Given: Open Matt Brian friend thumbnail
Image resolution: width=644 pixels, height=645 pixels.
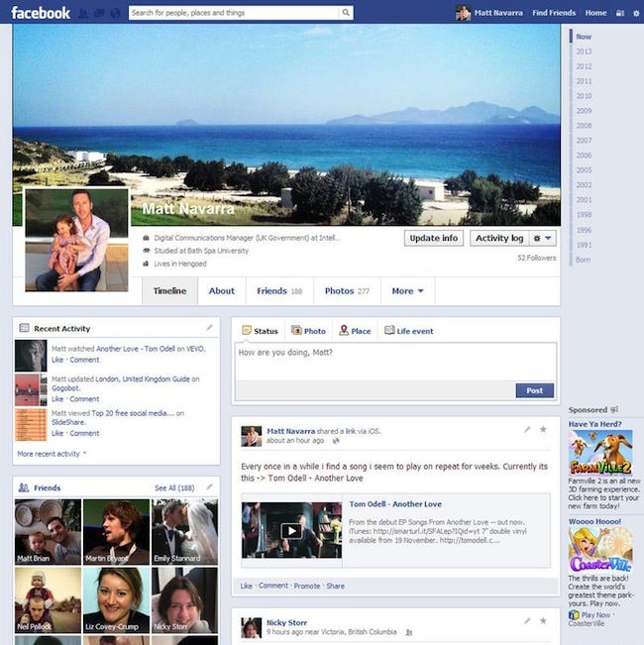Looking at the screenshot, I should point(48,531).
